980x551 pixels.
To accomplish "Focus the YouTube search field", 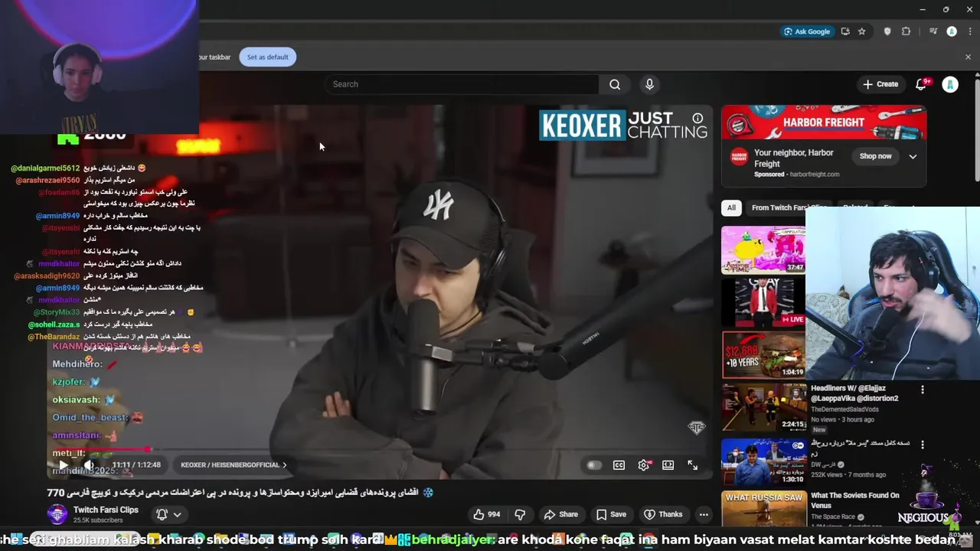I will click(x=463, y=84).
